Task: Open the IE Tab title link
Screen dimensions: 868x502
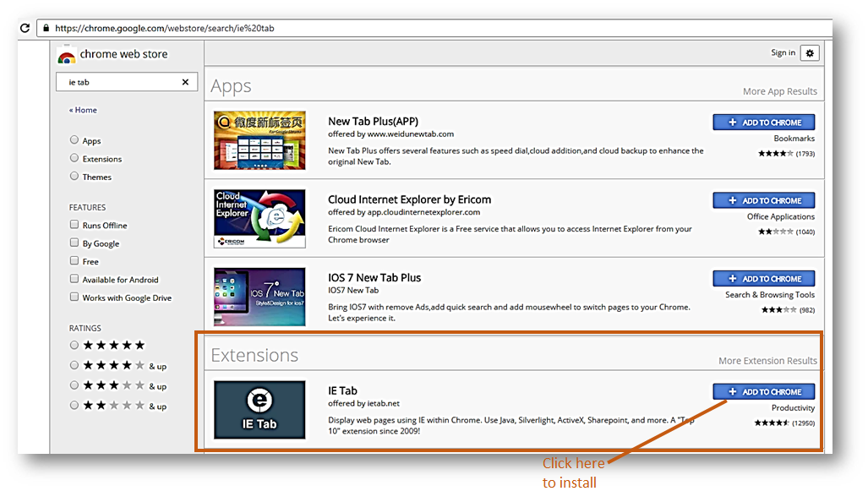Action: 342,390
